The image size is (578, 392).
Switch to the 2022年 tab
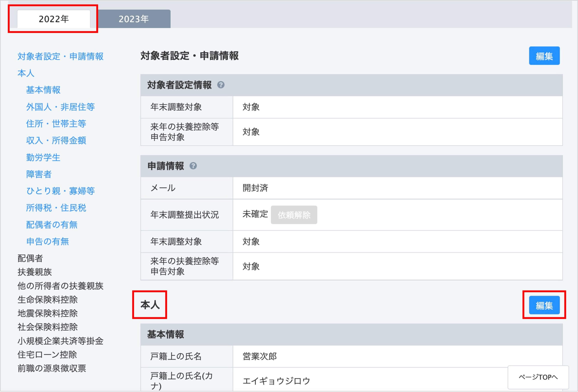[x=54, y=19]
